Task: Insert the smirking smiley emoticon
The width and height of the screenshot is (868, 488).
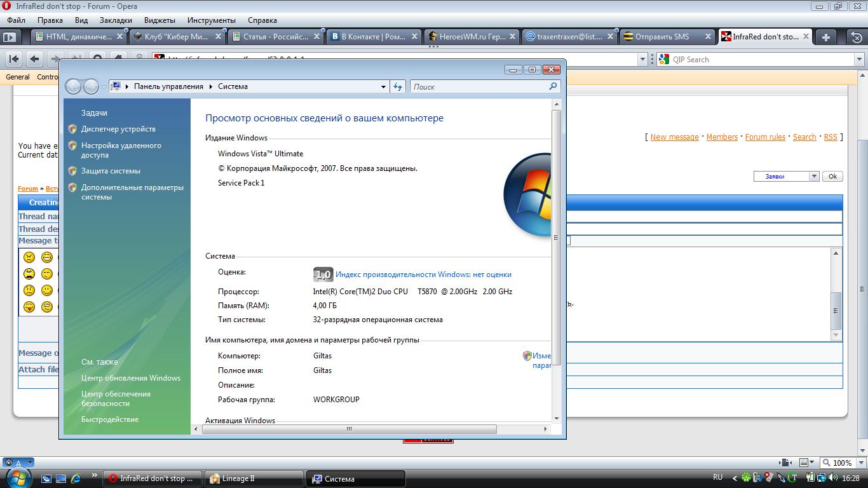Action: 47,274
